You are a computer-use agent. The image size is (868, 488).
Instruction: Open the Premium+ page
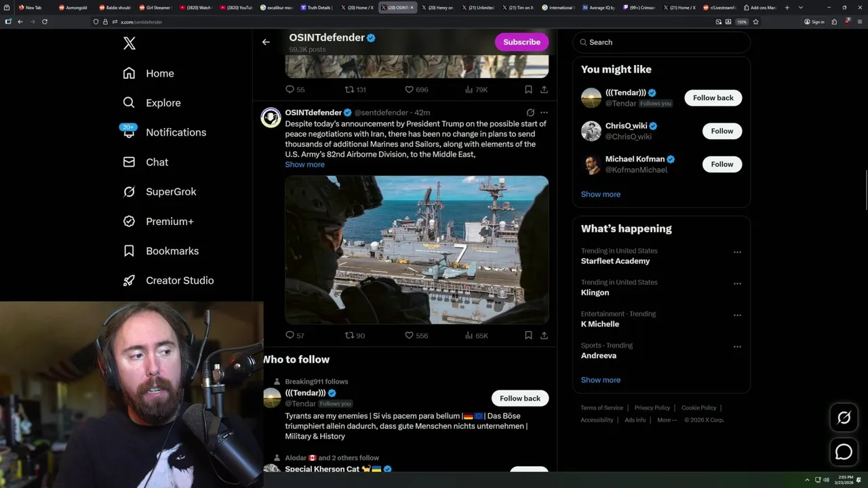[x=158, y=221]
